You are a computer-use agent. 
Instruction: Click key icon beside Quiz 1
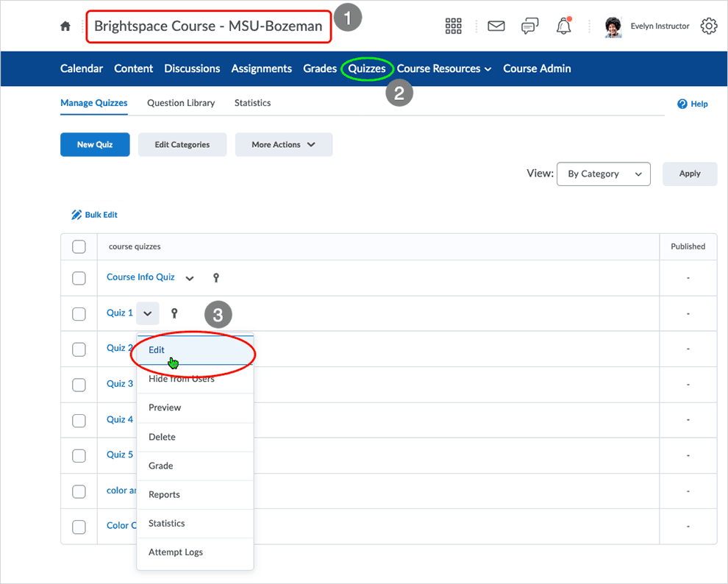174,313
